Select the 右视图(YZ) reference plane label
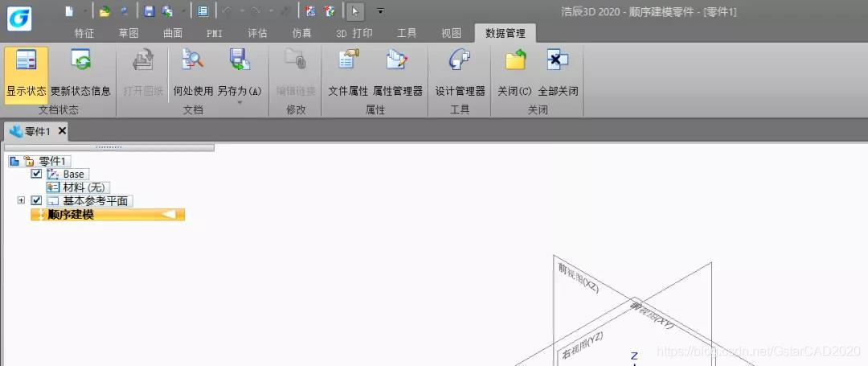The height and width of the screenshot is (366, 868). (x=583, y=345)
